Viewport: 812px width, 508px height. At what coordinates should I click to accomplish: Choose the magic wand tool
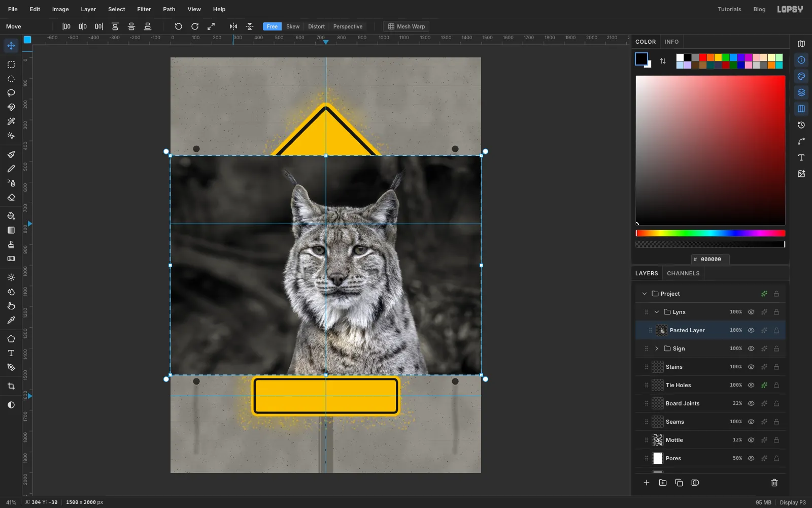[11, 121]
